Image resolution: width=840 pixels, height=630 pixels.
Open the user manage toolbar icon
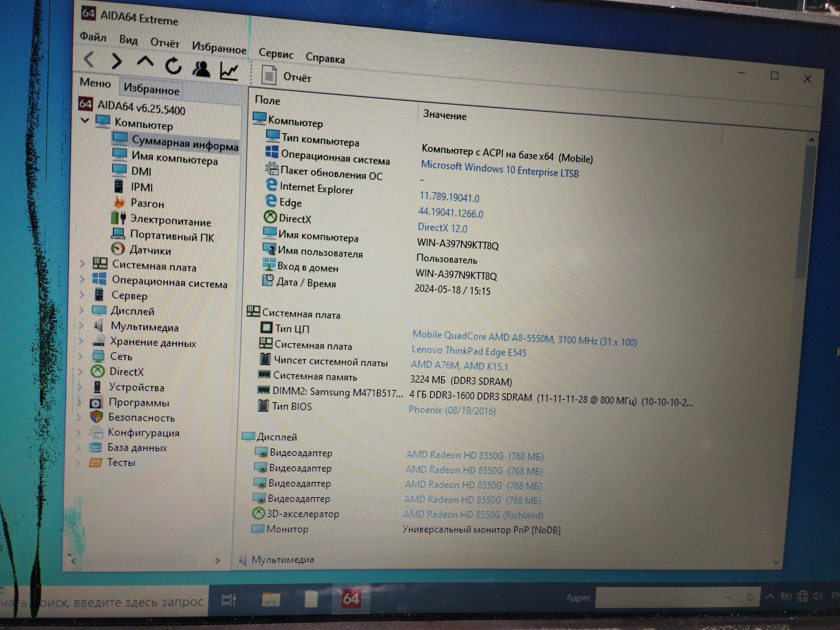[x=201, y=69]
